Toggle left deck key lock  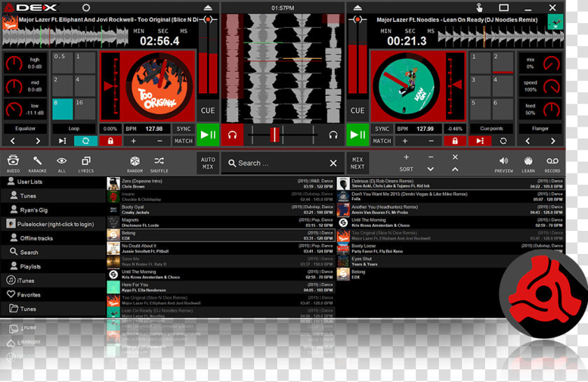[111, 141]
